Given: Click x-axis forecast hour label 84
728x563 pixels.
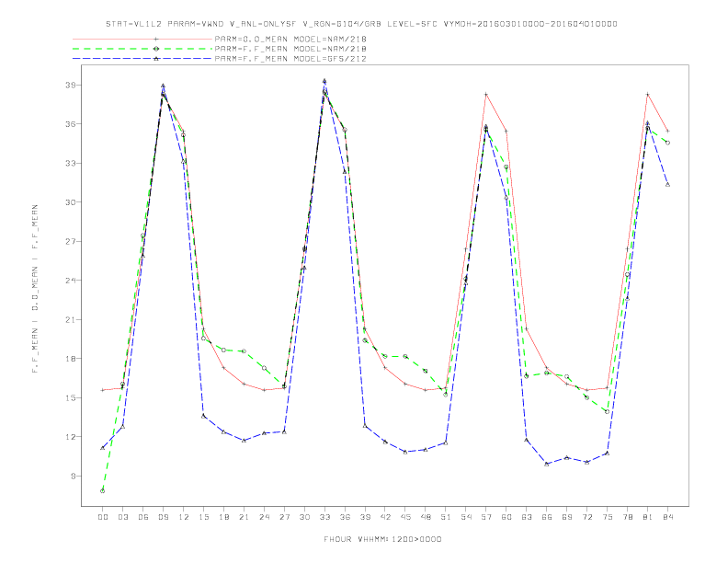Looking at the screenshot, I should pos(667,517).
